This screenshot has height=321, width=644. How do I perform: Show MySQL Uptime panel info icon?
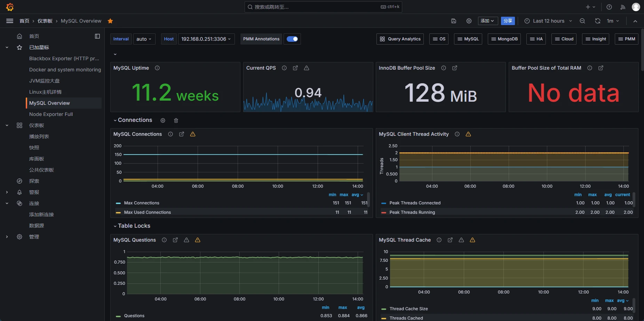pos(157,68)
